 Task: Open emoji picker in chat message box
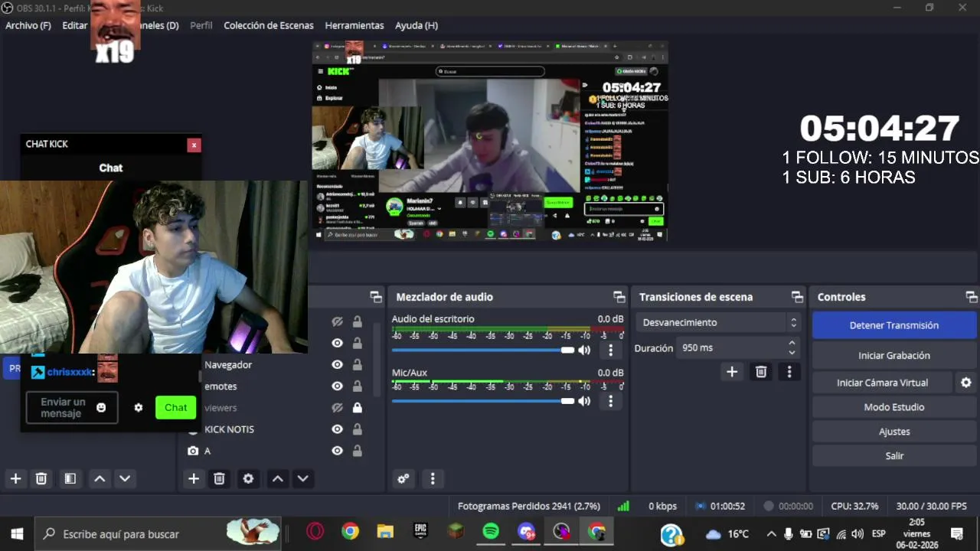pyautogui.click(x=101, y=408)
